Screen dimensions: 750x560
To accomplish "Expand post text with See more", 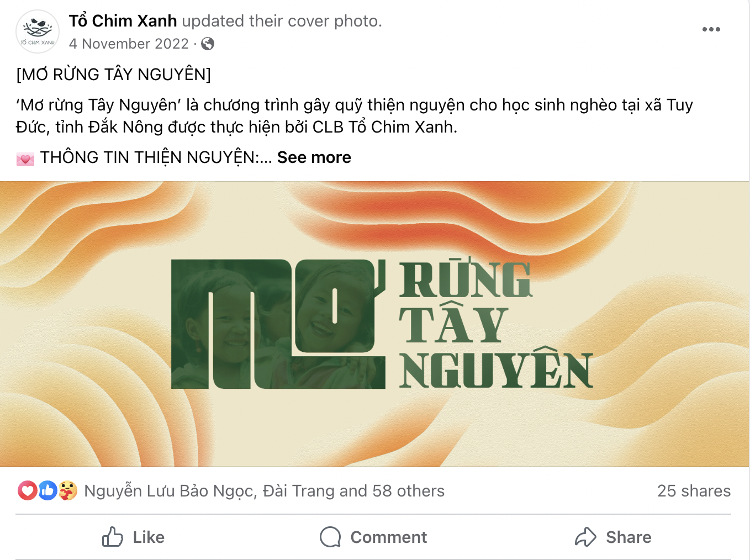I will [314, 157].
